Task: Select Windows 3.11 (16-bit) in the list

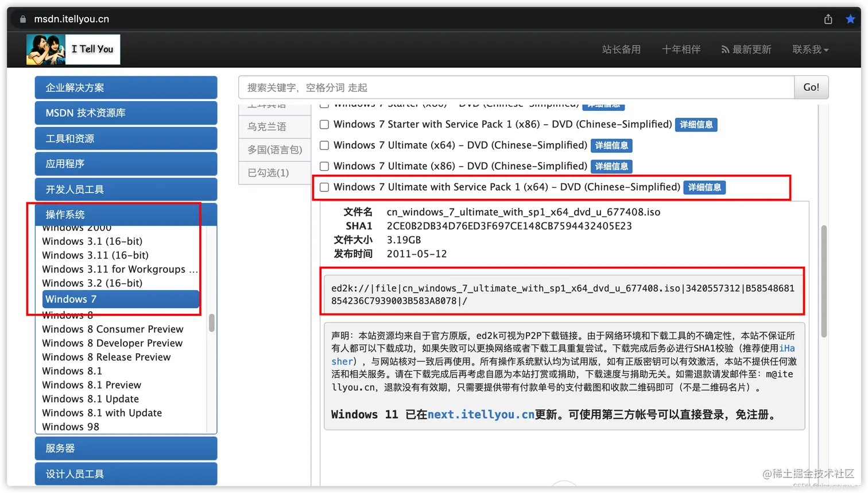Action: 95,255
